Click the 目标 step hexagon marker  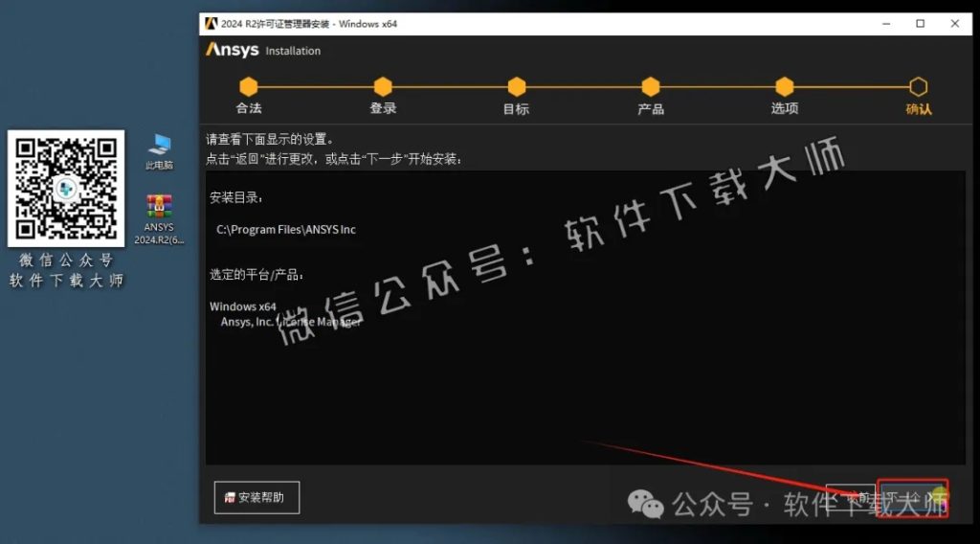point(516,87)
